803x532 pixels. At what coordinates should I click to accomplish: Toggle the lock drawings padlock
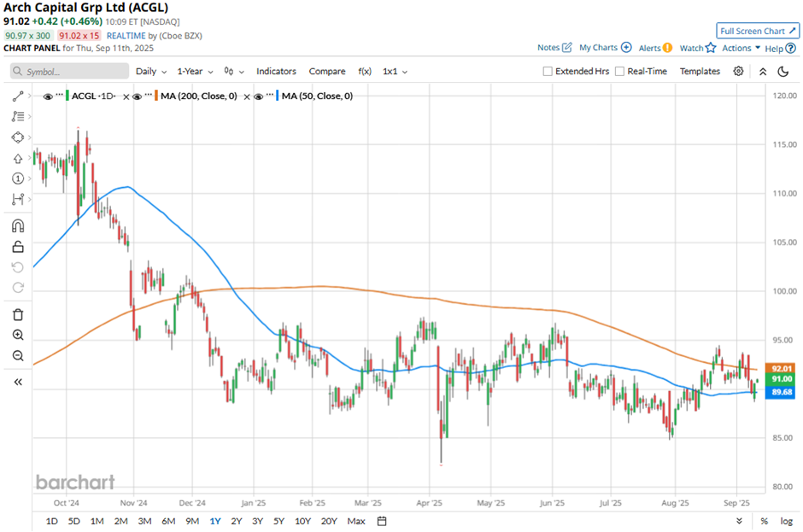(x=18, y=247)
